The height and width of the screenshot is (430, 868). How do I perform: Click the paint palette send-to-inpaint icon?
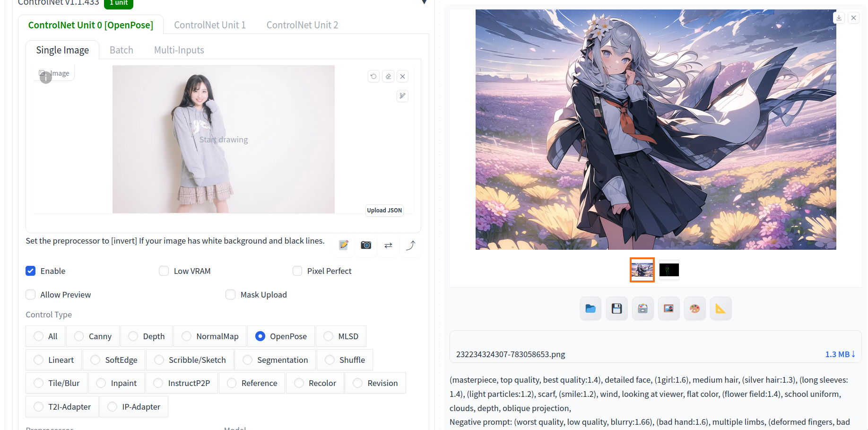coord(694,308)
